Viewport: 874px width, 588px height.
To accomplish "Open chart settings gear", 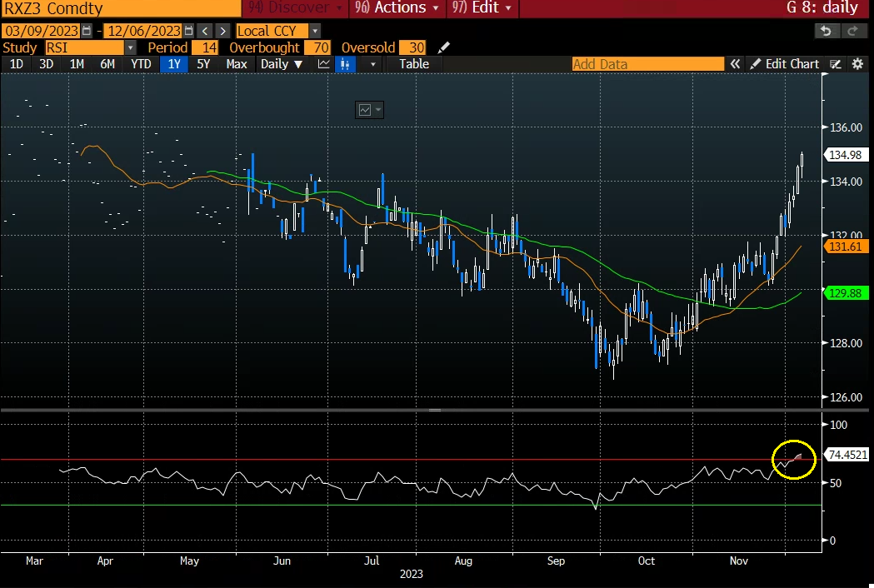I will (x=858, y=64).
